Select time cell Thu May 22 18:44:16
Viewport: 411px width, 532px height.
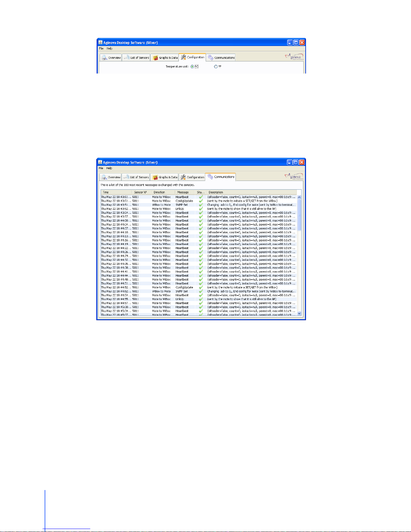pos(116,240)
